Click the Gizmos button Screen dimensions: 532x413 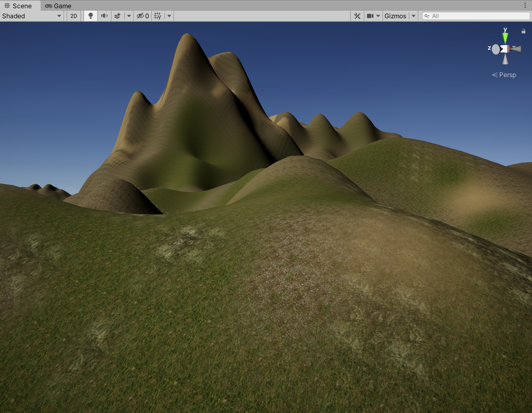click(395, 16)
